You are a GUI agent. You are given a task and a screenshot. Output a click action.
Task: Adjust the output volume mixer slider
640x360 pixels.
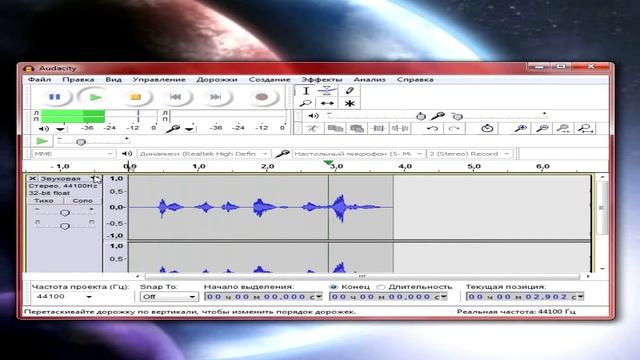pyautogui.click(x=421, y=116)
